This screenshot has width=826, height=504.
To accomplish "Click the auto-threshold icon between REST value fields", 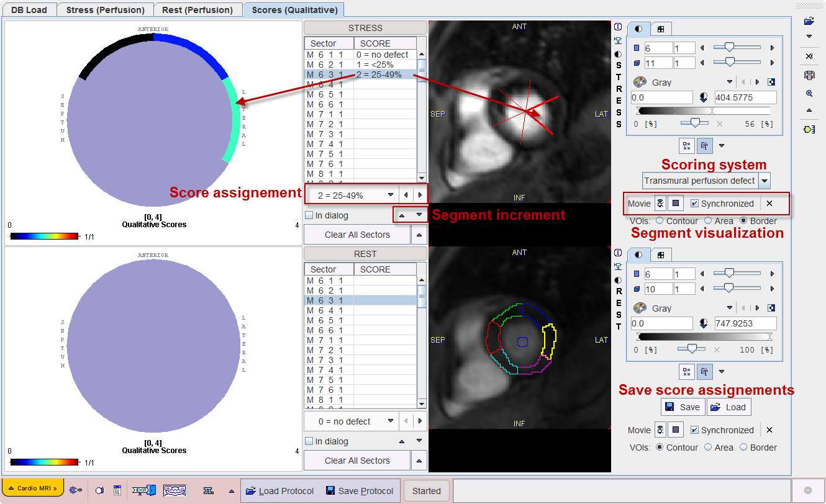I will tap(704, 323).
